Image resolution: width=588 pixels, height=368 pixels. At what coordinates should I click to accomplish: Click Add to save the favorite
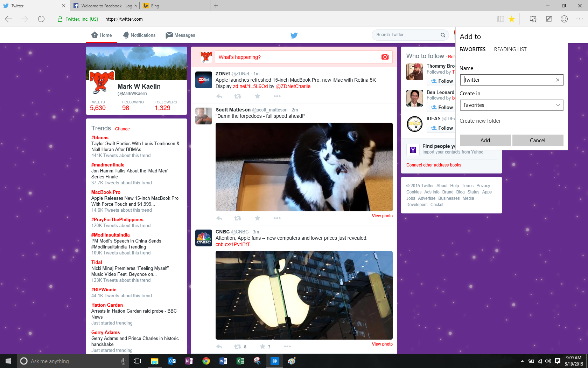(485, 140)
